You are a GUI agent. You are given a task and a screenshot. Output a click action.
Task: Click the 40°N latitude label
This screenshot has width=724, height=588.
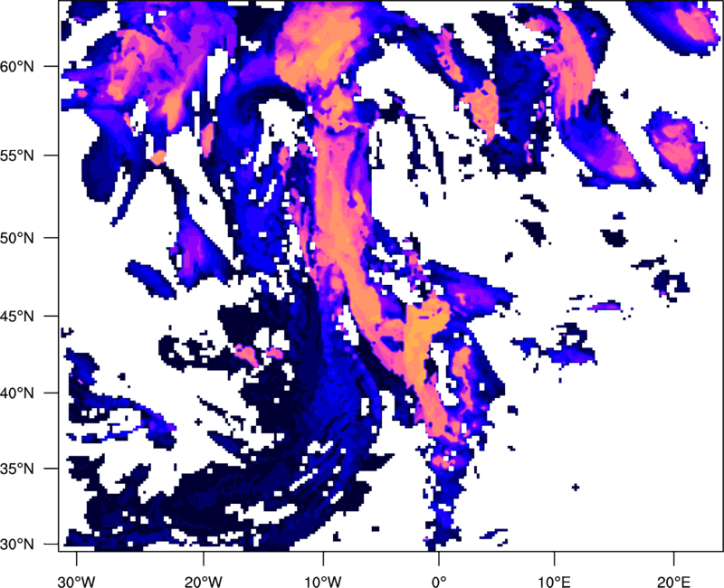click(x=17, y=394)
